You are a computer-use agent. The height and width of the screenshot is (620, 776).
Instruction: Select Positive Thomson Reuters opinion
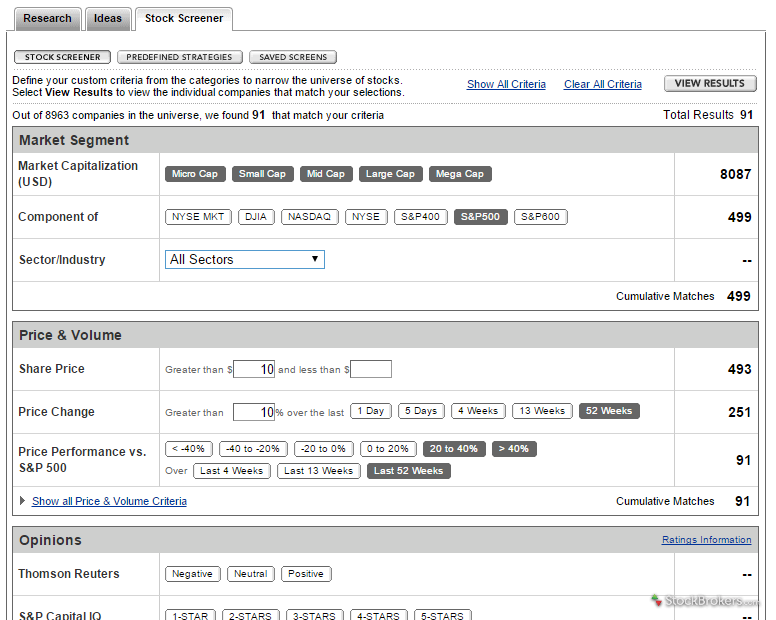coord(306,574)
